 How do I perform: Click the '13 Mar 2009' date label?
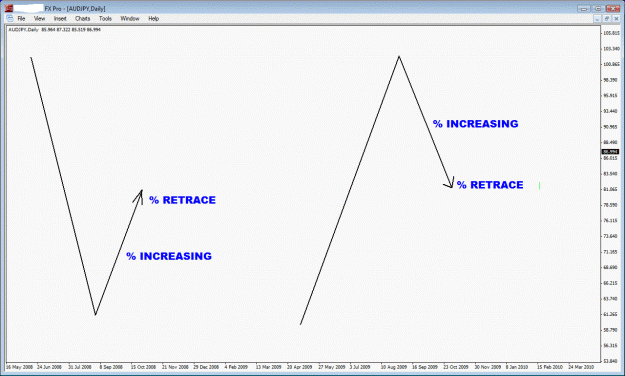(269, 367)
